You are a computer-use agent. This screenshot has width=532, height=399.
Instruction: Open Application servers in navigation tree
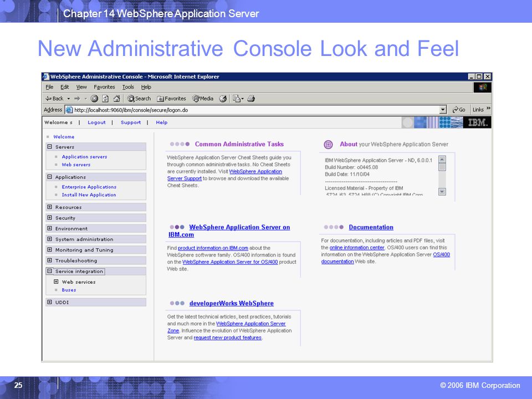(84, 157)
